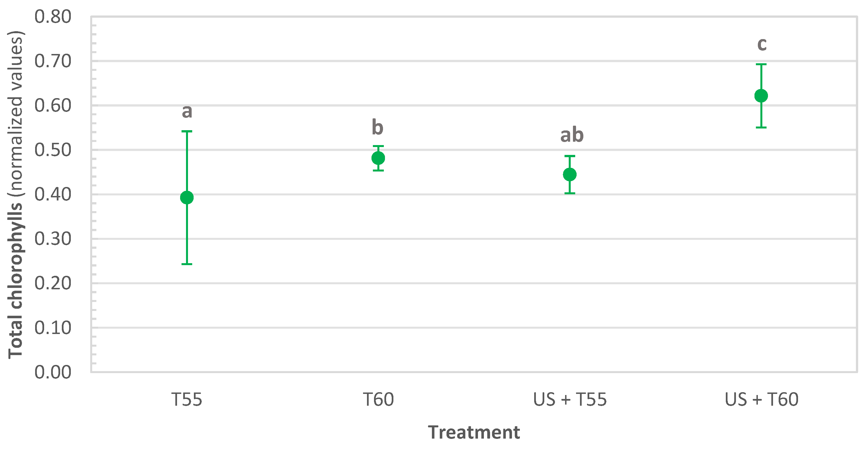Click the 'b' annotation above T60
Viewport: 868px width, 449px height.
377,127
